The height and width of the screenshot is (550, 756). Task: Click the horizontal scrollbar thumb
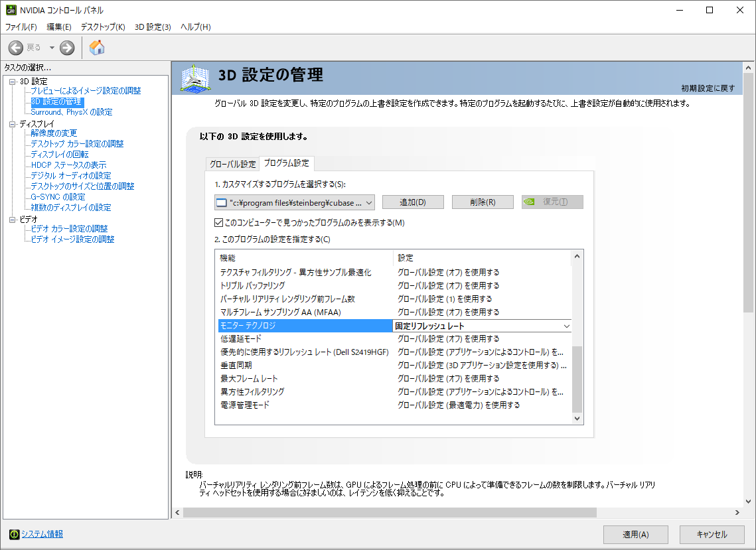(x=390, y=512)
